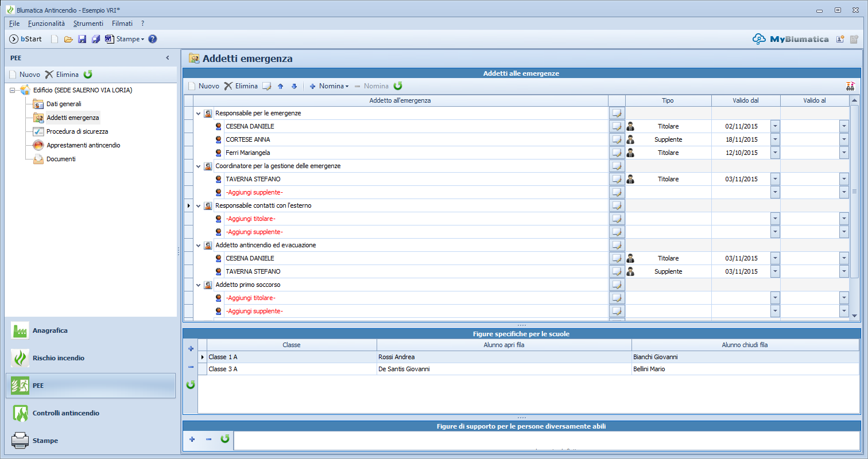Refresh the Figure specifiche per le scuole list

[x=191, y=385]
